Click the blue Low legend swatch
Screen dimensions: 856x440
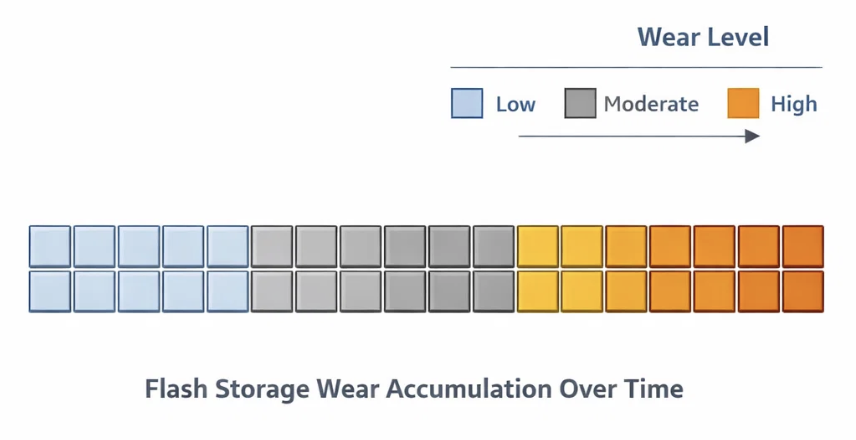pyautogui.click(x=467, y=103)
